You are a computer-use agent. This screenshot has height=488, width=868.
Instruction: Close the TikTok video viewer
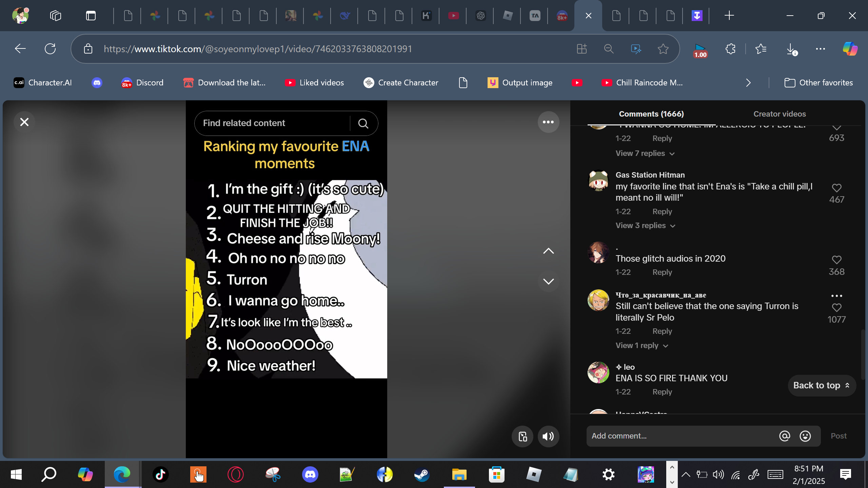[x=24, y=122]
